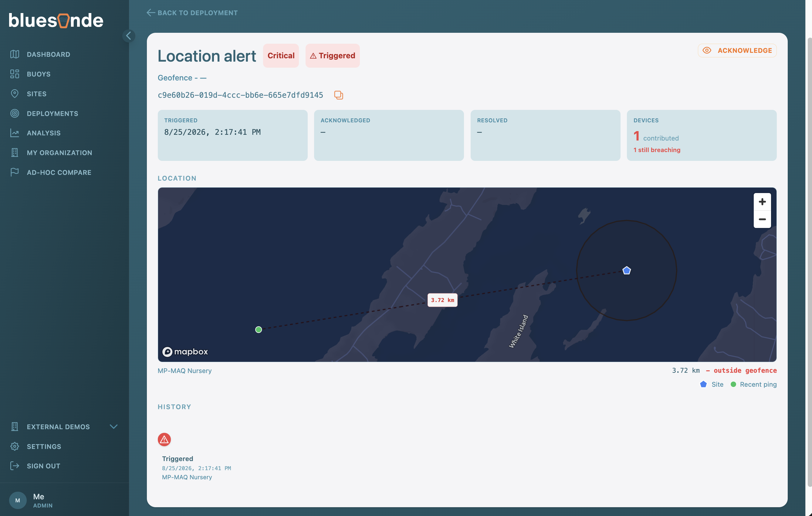
Task: Go to Sites menu label
Action: click(37, 94)
